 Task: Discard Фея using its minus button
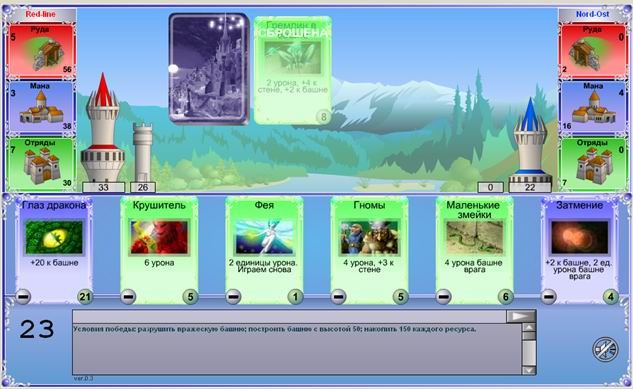pos(233,297)
